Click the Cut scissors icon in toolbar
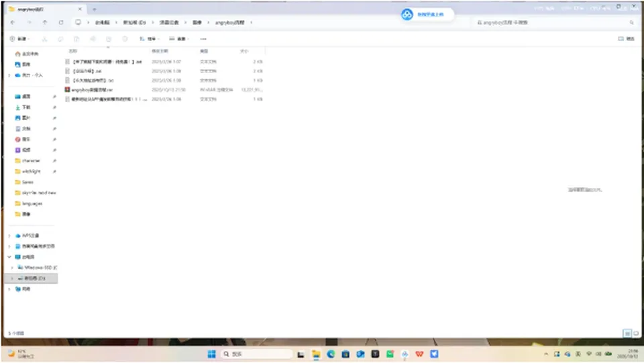Image resolution: width=644 pixels, height=363 pixels. (x=44, y=39)
